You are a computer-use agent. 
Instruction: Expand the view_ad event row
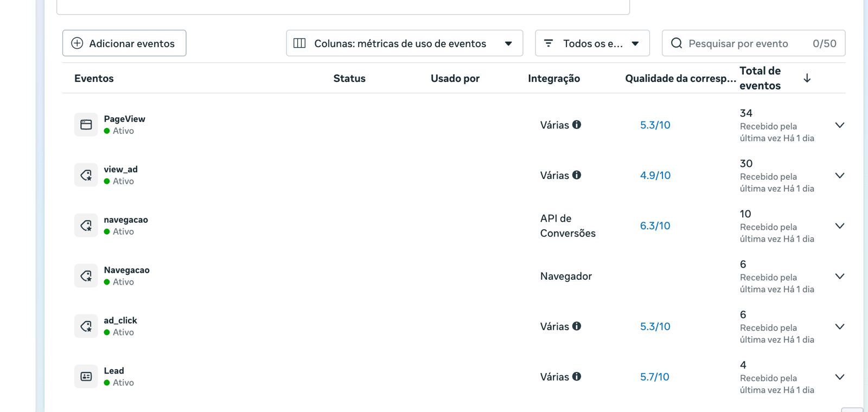click(840, 176)
